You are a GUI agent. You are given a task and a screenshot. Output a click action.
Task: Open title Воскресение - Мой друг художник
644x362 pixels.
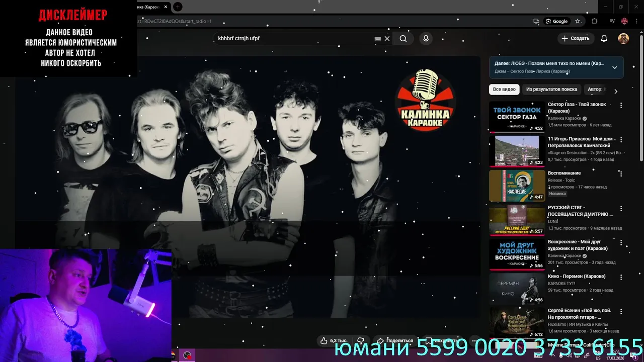pyautogui.click(x=578, y=245)
